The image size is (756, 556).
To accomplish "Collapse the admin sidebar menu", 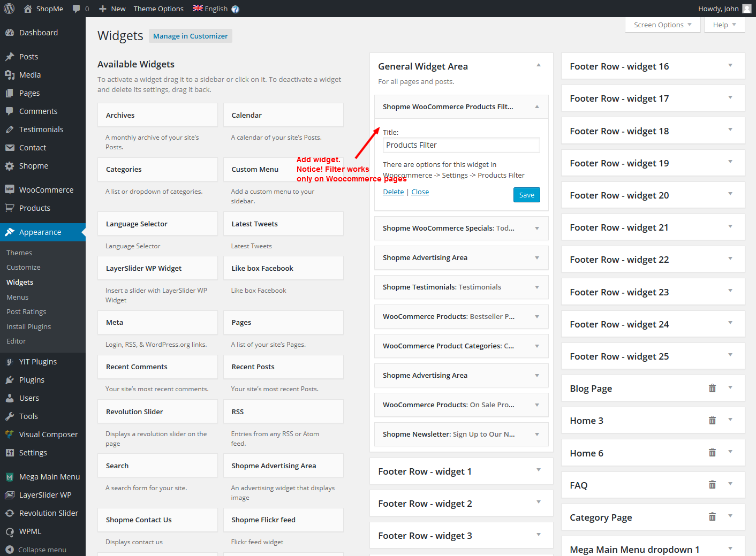I will 42,550.
